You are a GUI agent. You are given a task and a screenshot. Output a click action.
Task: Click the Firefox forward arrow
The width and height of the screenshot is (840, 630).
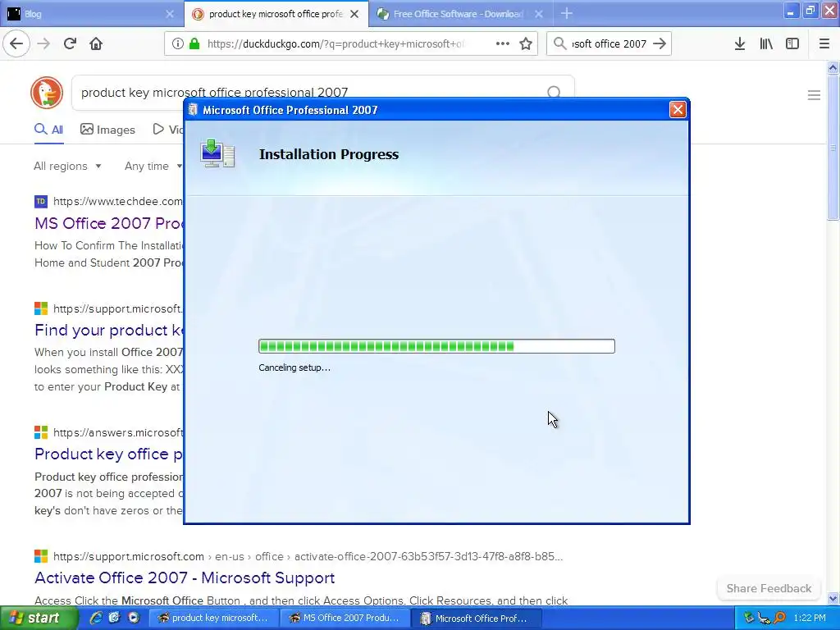coord(43,43)
